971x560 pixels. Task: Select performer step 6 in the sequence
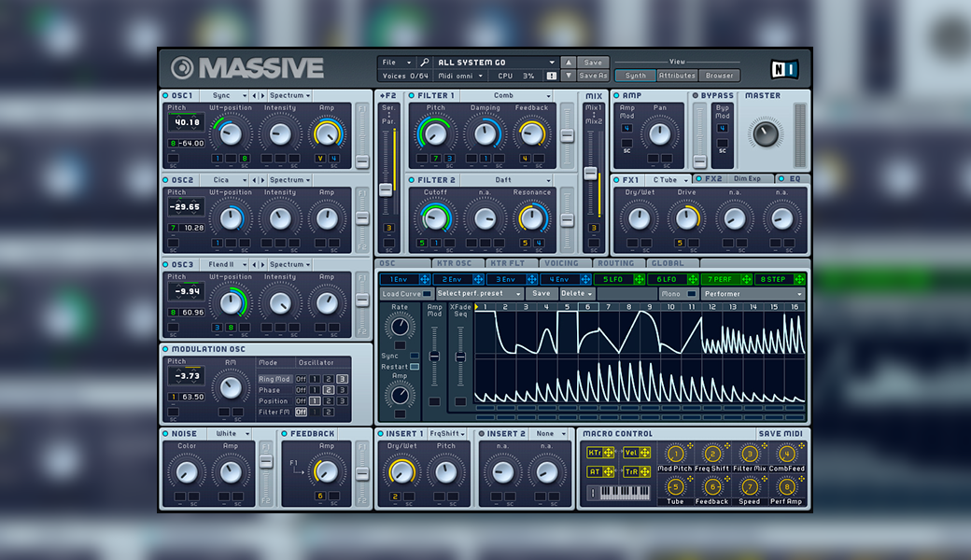587,307
